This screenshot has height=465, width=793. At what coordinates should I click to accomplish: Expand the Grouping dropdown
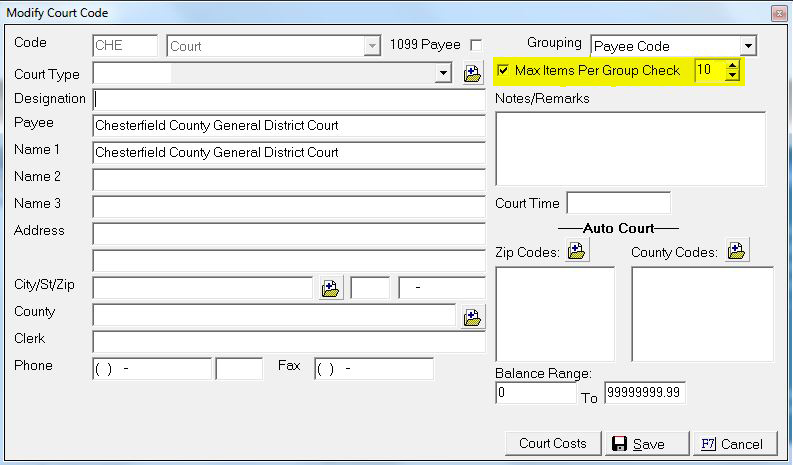click(x=748, y=46)
